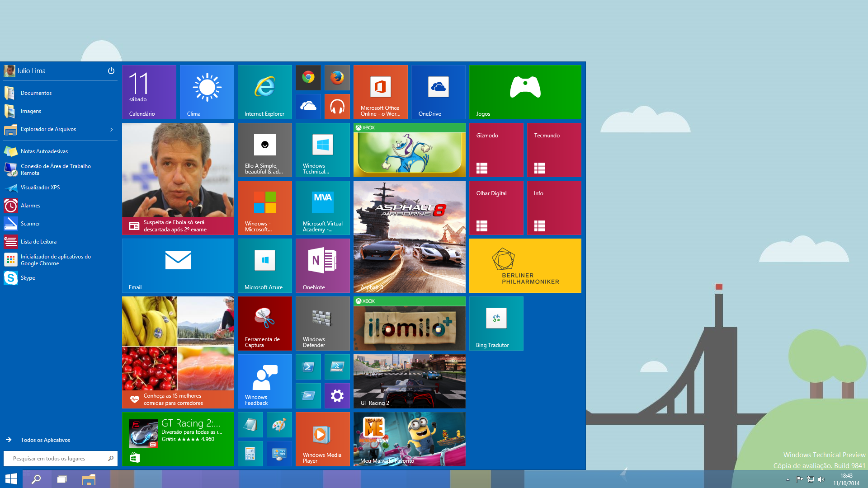Open the Windows Technical tile
This screenshot has width=868, height=488.
[x=323, y=150]
